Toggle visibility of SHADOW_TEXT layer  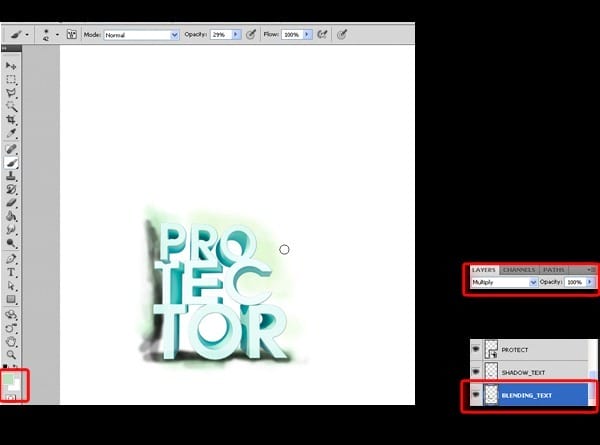pyautogui.click(x=476, y=372)
